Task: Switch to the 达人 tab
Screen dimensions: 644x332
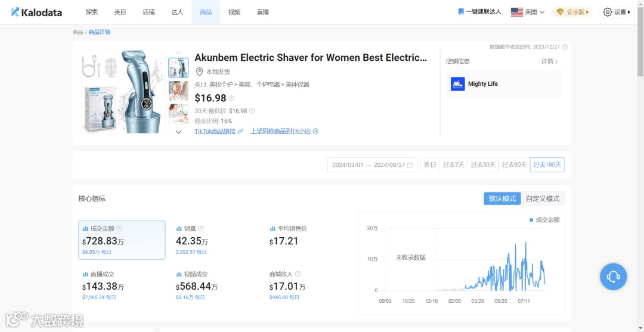Action: tap(177, 12)
